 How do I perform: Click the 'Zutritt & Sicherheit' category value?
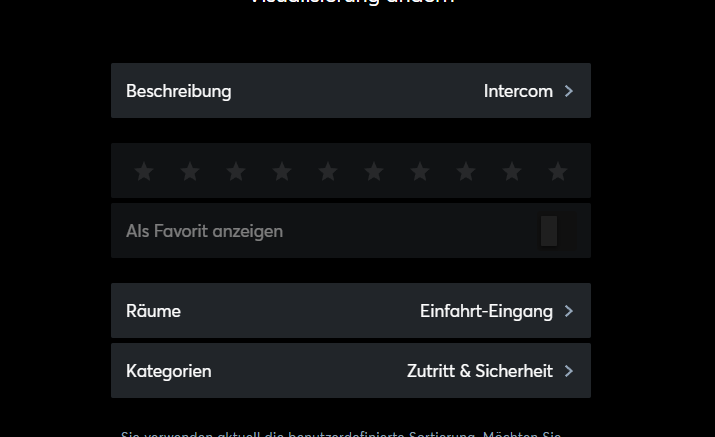[479, 371]
